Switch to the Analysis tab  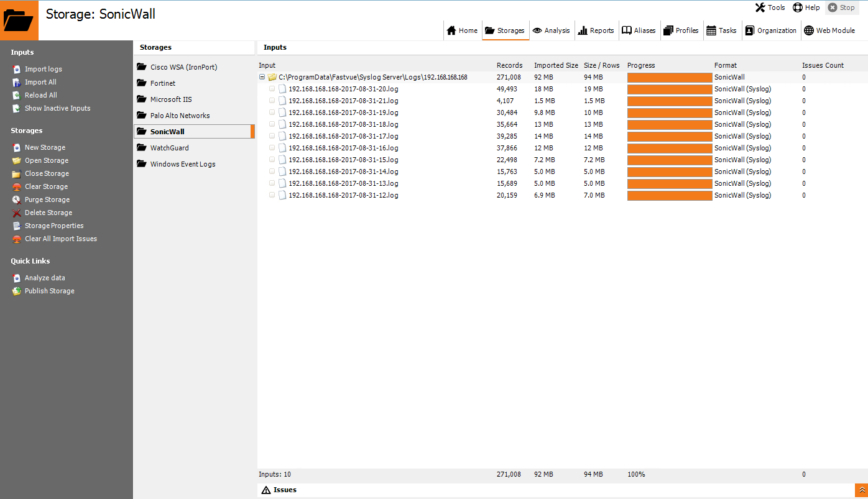pyautogui.click(x=552, y=30)
